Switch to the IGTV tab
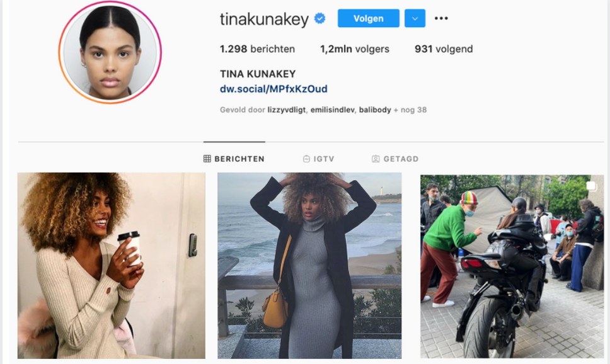610x364 pixels. [x=319, y=159]
